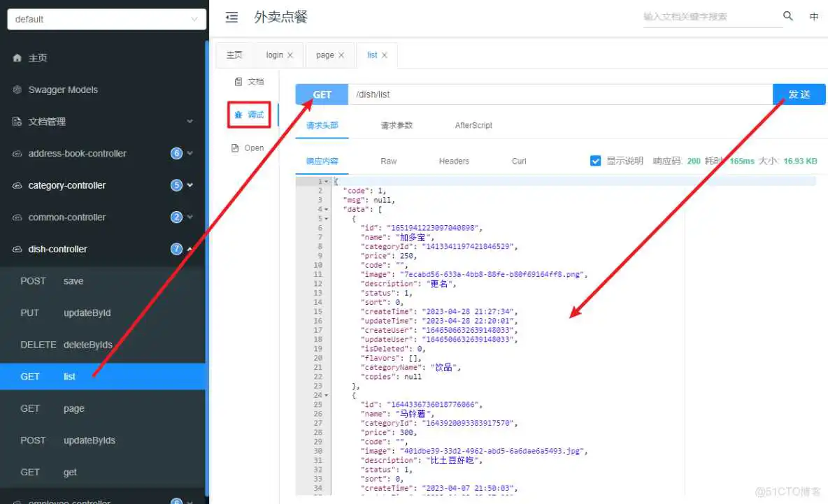The image size is (828, 504).
Task: Switch to the Curl response tab
Action: pos(518,161)
